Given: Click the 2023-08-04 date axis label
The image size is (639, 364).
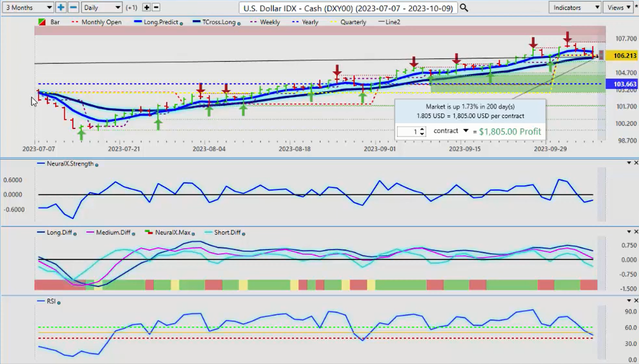Looking at the screenshot, I should click(209, 149).
